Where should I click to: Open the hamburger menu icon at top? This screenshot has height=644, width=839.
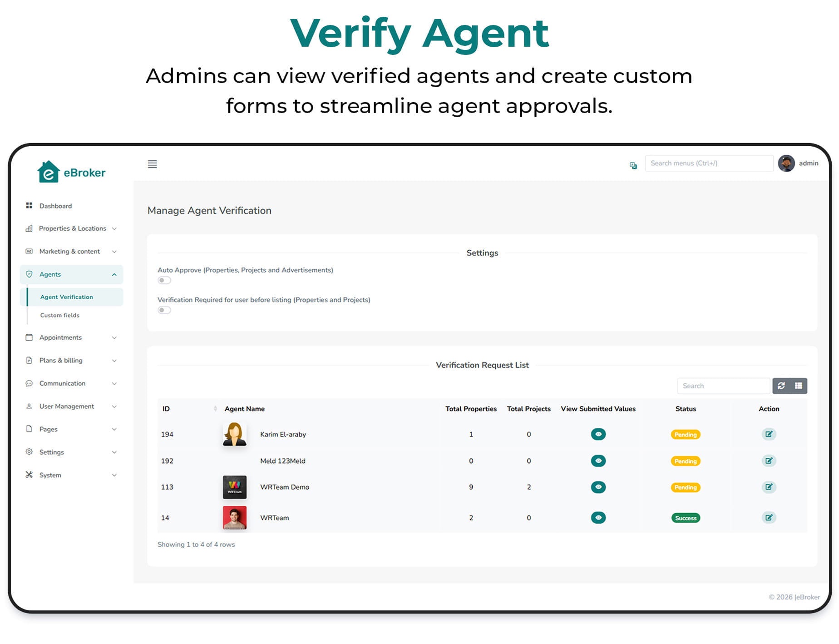click(x=152, y=164)
